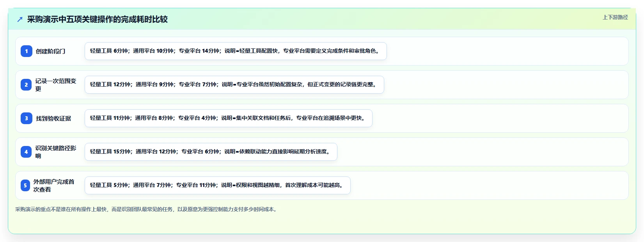644x242 pixels.
Task: Click the 找到验收证据 row label
Action: point(53,118)
